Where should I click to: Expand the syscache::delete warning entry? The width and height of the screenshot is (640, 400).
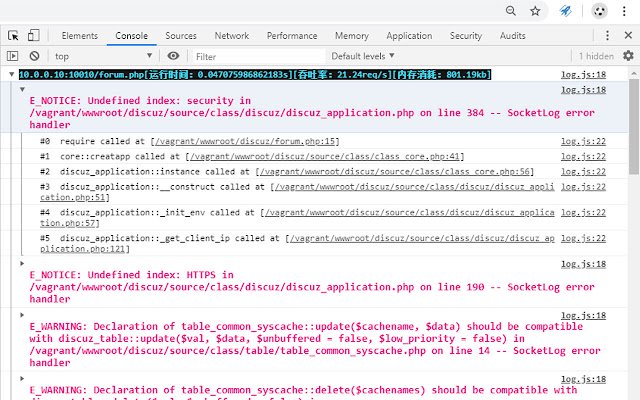[22, 379]
